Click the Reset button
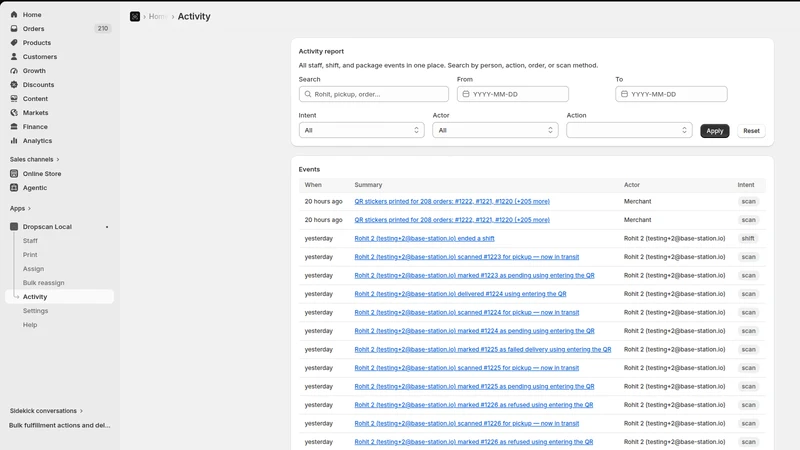Image resolution: width=800 pixels, height=450 pixels. pyautogui.click(x=751, y=131)
